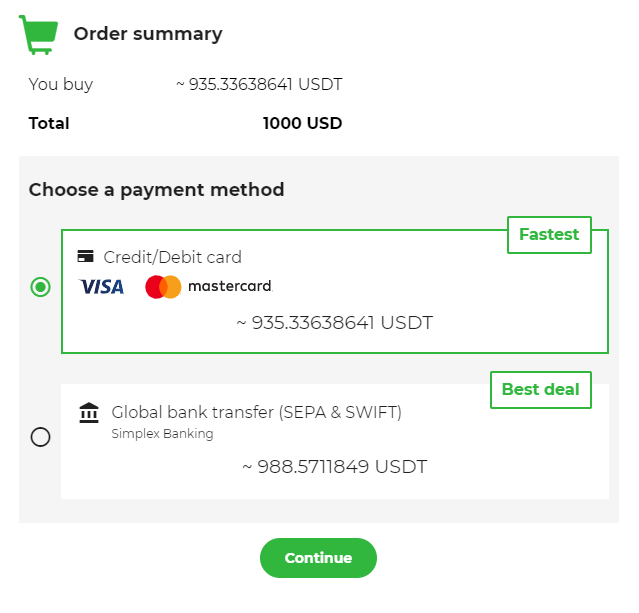
Task: Click the 1000 USD total value
Action: click(302, 124)
